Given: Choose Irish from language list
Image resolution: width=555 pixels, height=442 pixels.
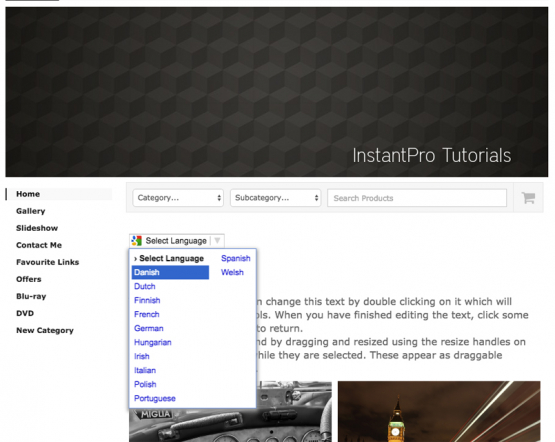Looking at the screenshot, I should [x=142, y=356].
